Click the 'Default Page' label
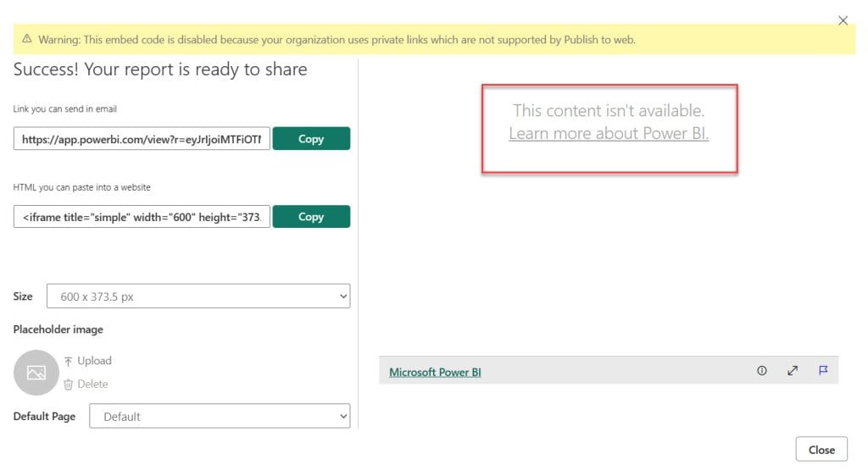Image resolution: width=868 pixels, height=471 pixels. pos(44,416)
